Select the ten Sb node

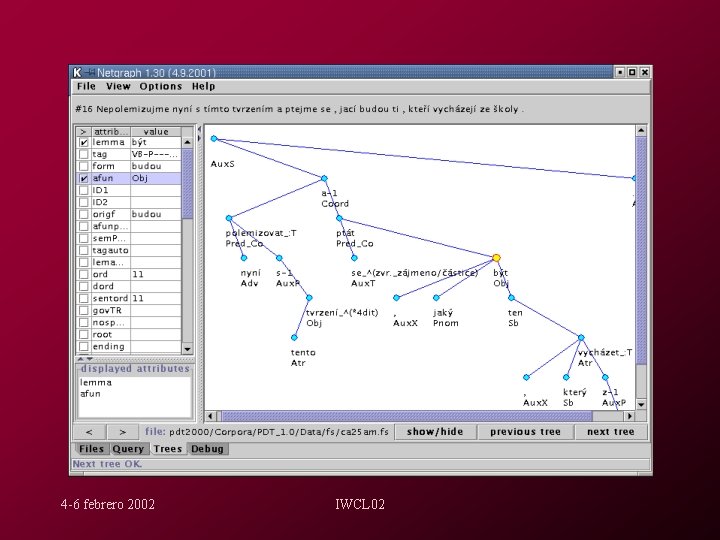pos(512,298)
